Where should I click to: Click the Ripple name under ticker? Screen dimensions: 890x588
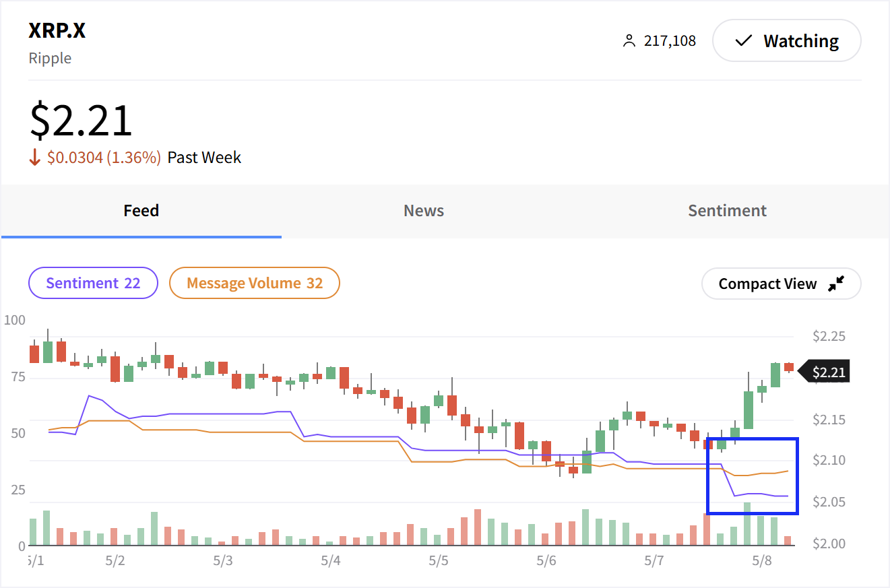(50, 58)
